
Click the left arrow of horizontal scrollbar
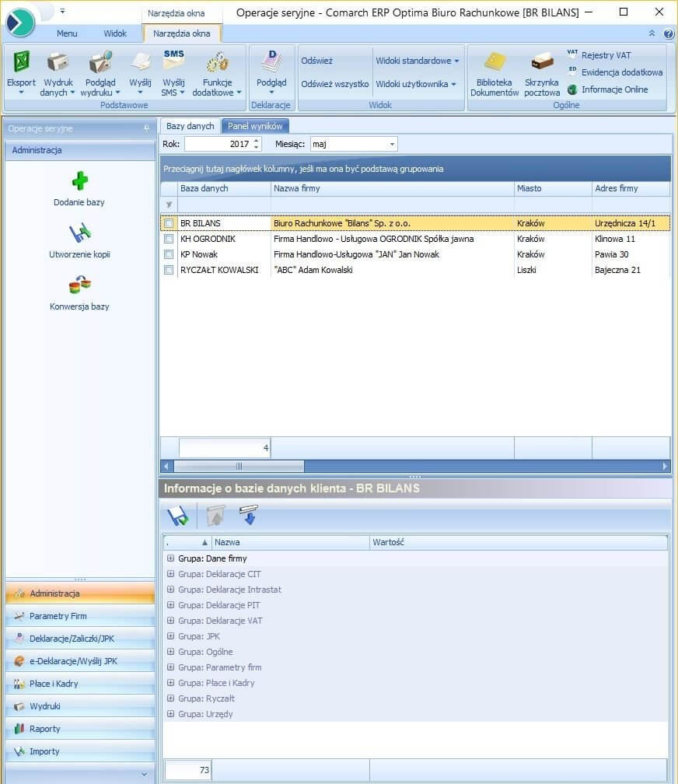coord(166,466)
